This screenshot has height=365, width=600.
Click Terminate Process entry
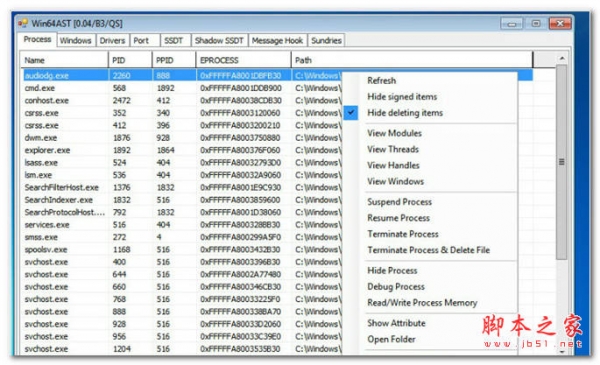(403, 234)
